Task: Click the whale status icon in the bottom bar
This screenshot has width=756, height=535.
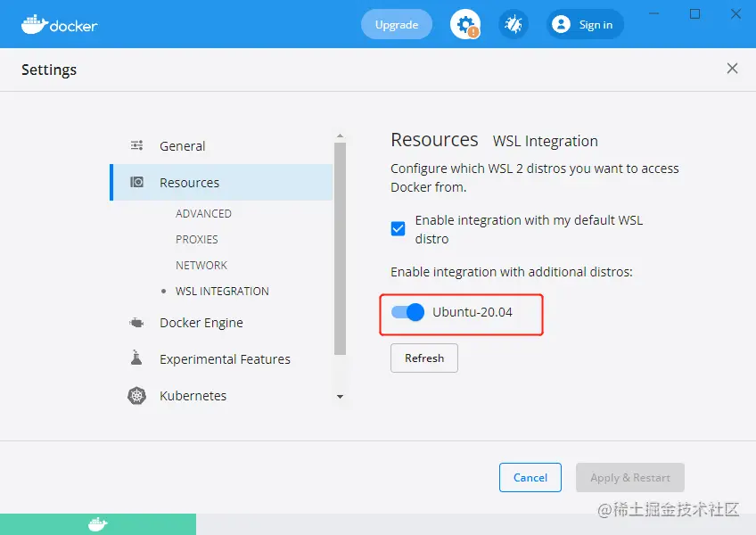Action: point(98,524)
